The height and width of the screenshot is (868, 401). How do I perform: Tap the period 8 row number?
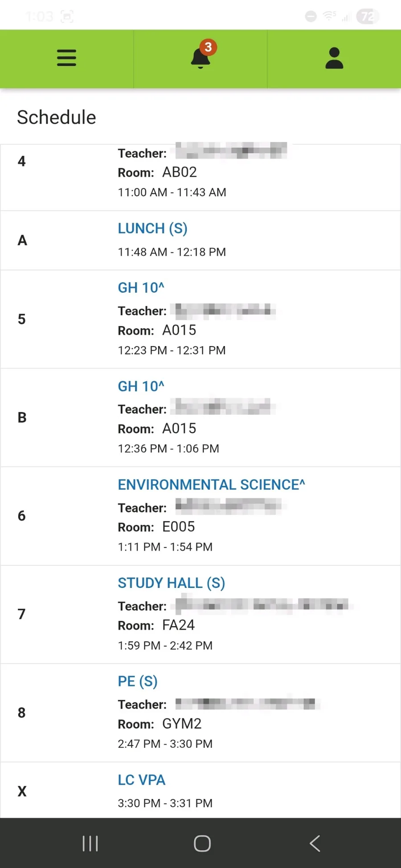click(x=21, y=713)
